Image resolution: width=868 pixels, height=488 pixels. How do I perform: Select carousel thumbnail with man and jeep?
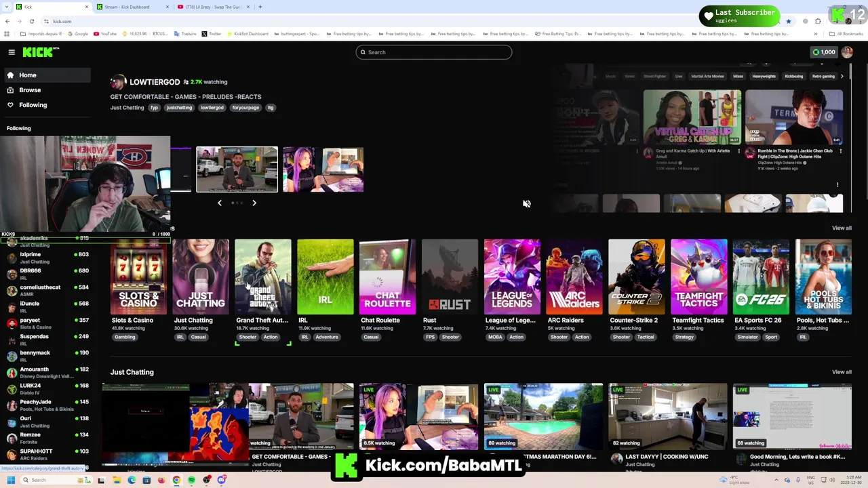pyautogui.click(x=237, y=169)
